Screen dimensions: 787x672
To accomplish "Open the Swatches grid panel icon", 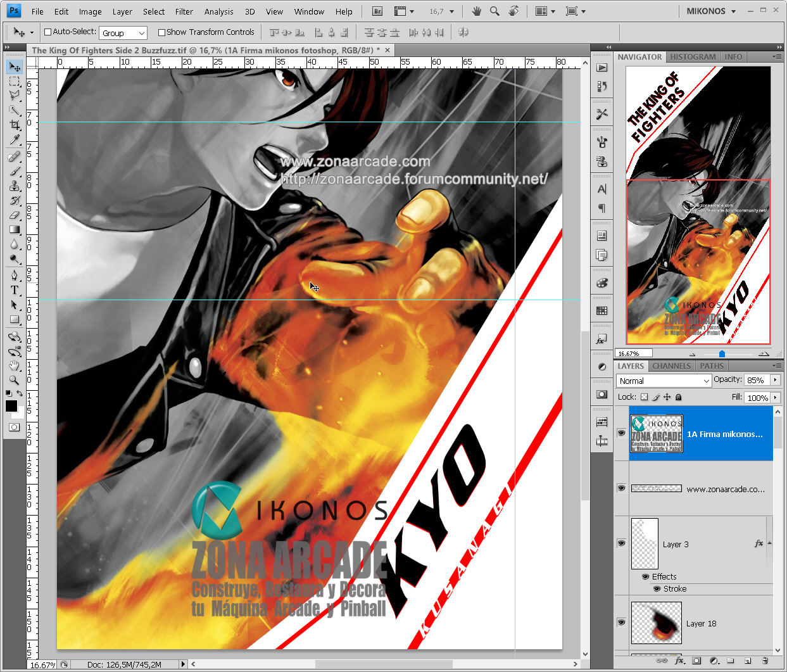I will coord(602,310).
